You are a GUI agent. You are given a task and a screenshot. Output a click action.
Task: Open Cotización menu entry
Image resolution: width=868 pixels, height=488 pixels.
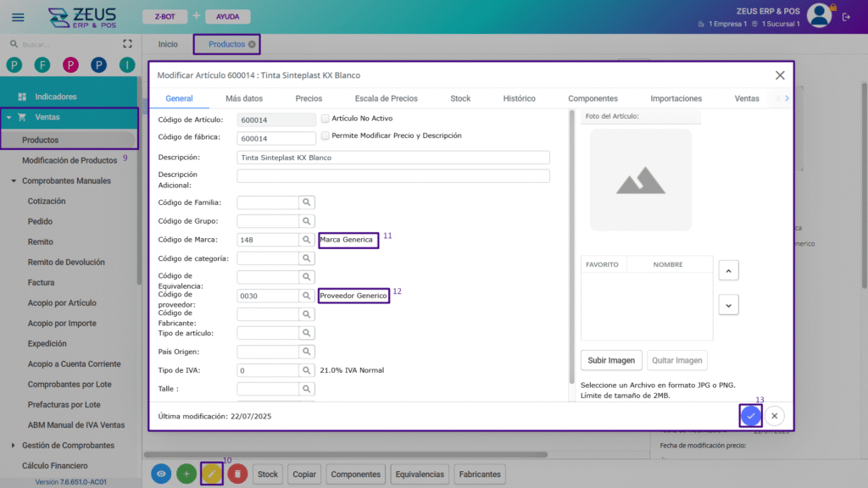(47, 202)
